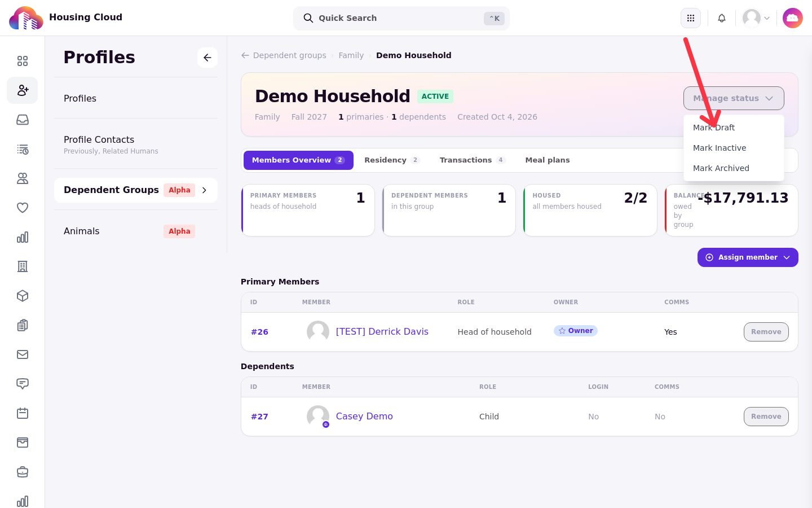Open the user account dropdown
Screen dimensions: 812x508
point(756,18)
